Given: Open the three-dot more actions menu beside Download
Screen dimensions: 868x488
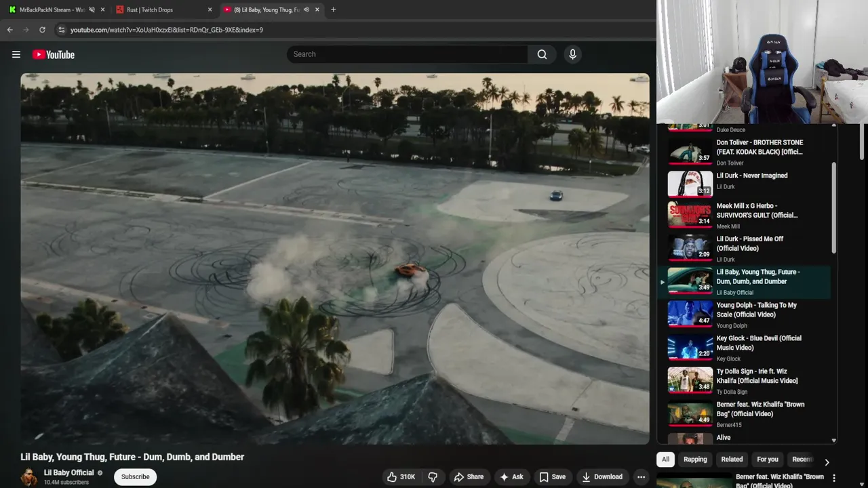Looking at the screenshot, I should tap(641, 476).
